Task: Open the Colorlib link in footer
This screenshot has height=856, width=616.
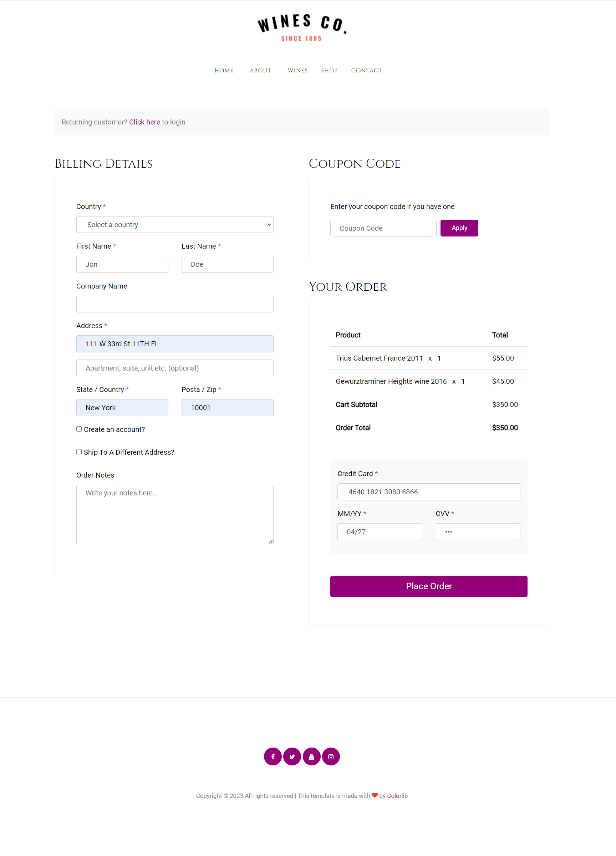Action: click(x=397, y=795)
